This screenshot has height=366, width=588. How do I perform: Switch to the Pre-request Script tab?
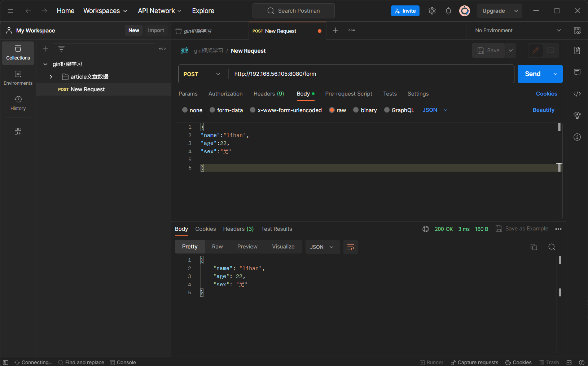tap(348, 94)
